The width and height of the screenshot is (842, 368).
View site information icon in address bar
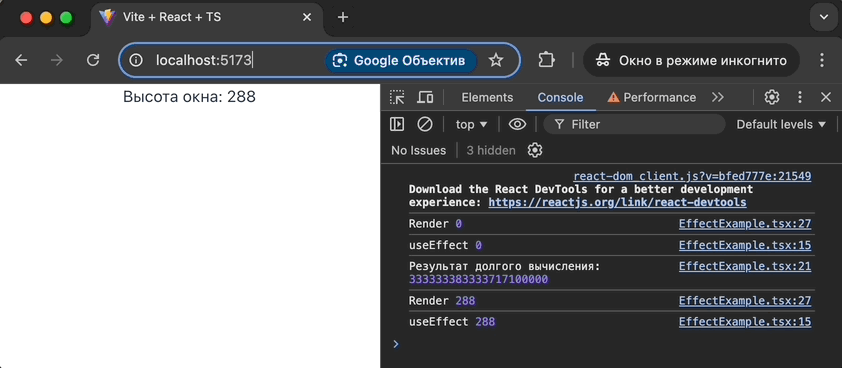136,60
